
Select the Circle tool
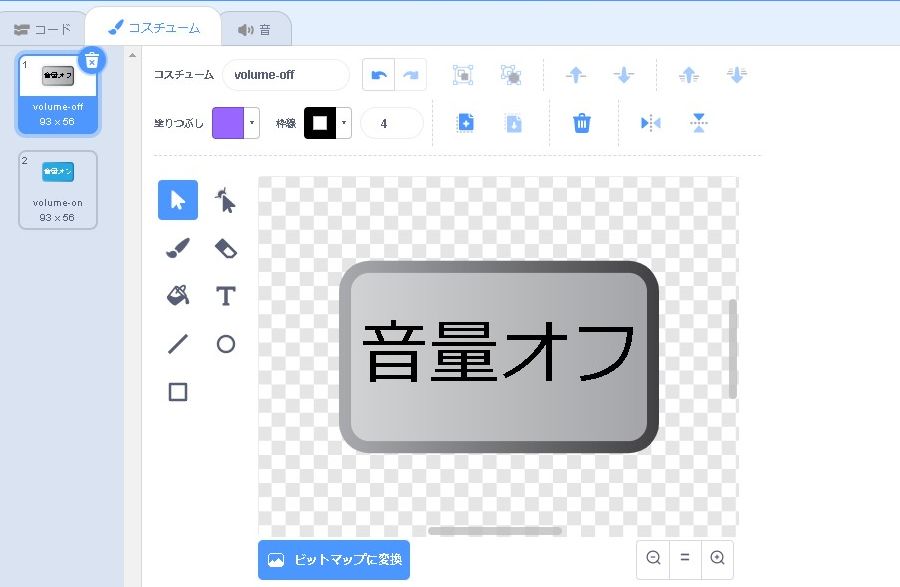click(226, 344)
